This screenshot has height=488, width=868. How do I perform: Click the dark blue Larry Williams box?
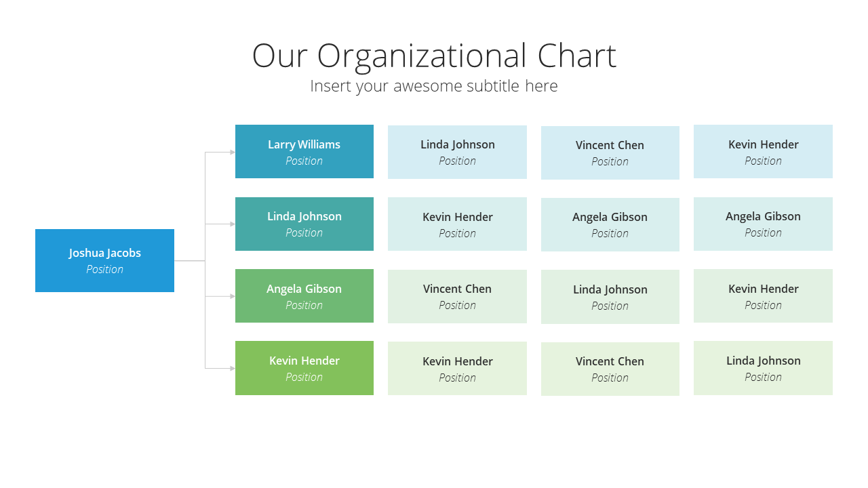click(x=304, y=151)
